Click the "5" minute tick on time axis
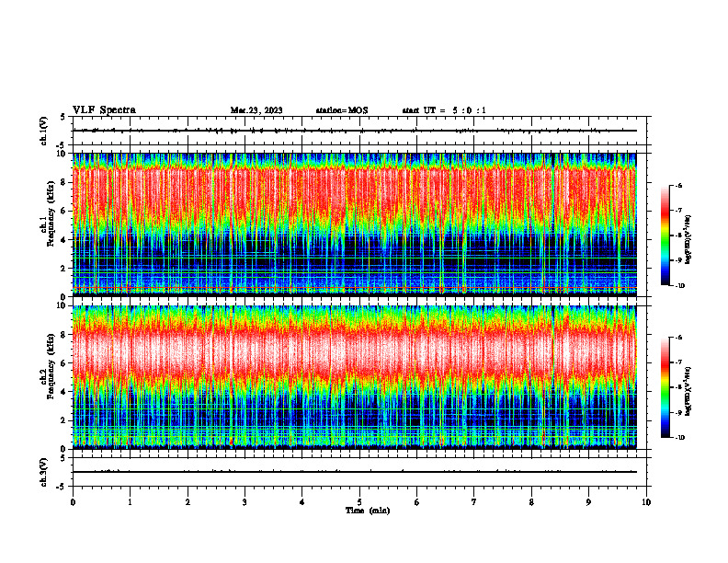The width and height of the screenshot is (728, 563). coord(359,502)
